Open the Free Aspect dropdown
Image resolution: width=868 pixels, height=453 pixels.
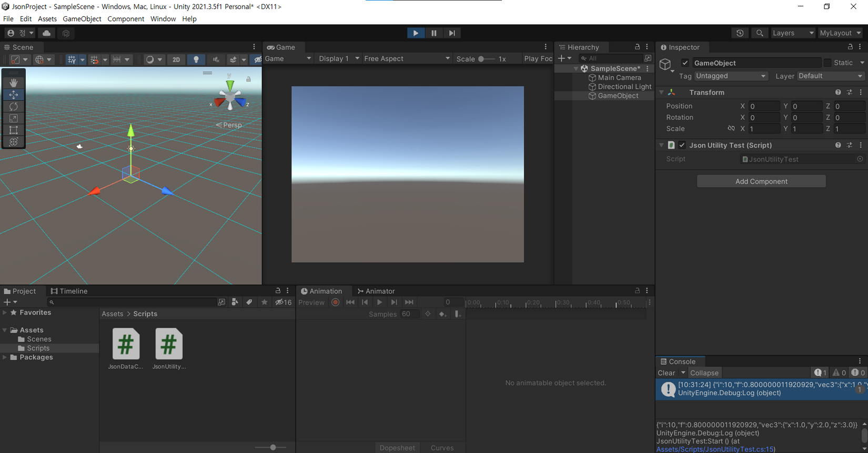click(407, 59)
